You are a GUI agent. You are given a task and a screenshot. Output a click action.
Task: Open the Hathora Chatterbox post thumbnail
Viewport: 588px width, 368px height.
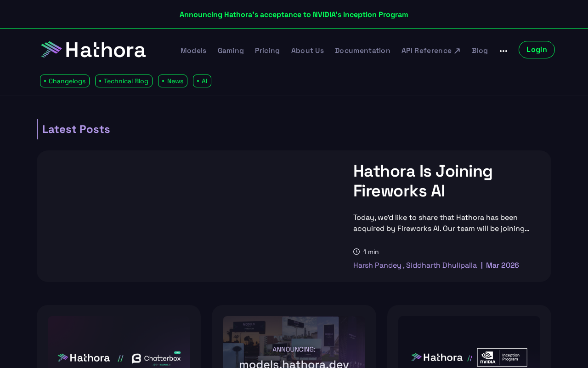pos(119,343)
